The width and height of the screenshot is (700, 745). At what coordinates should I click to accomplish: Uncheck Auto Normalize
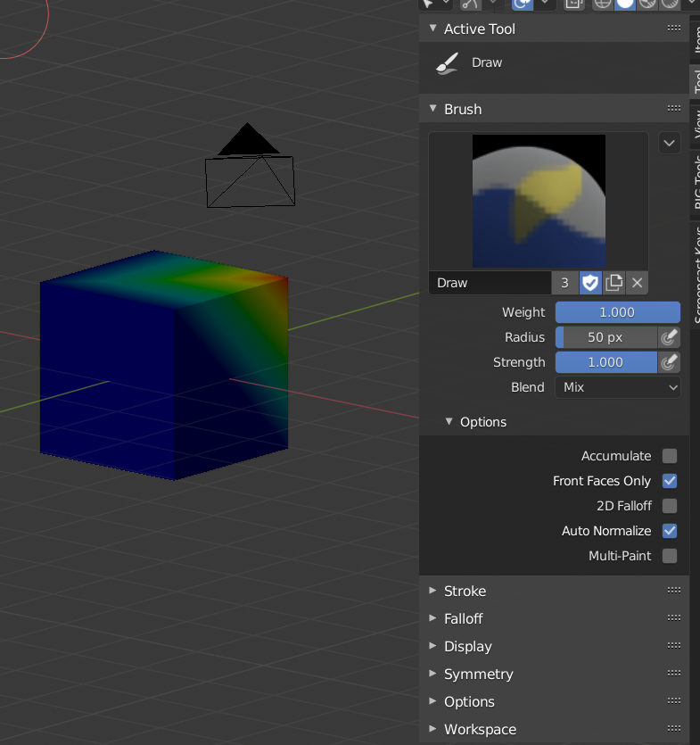[670, 531]
